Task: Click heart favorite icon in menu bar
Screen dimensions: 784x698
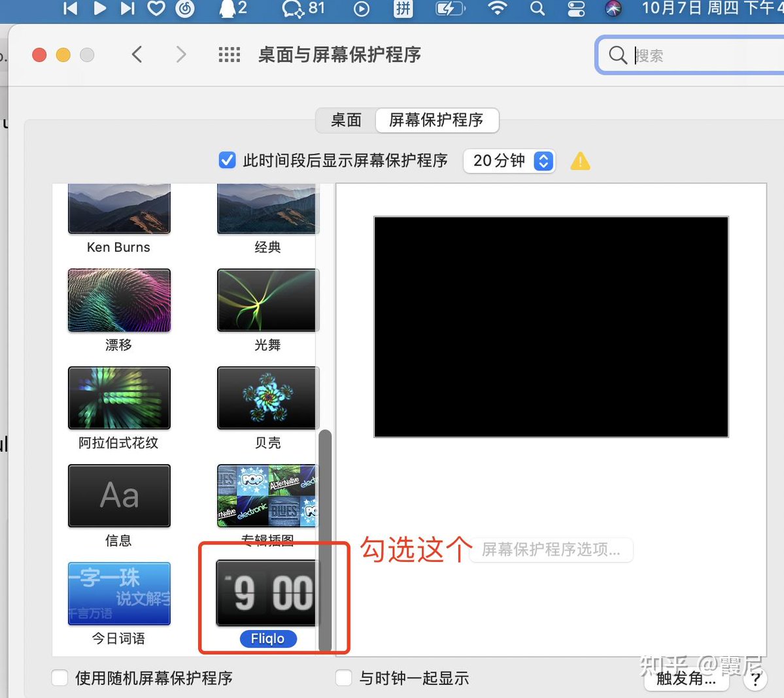Action: 156,8
